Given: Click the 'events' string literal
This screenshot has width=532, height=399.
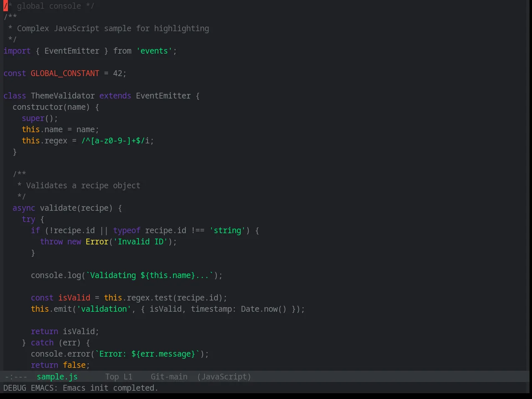Looking at the screenshot, I should tap(154, 51).
